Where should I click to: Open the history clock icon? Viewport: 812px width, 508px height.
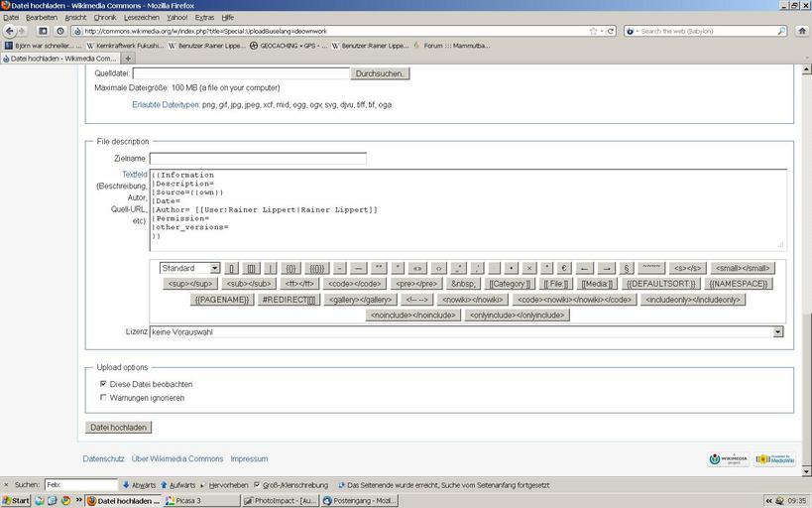60,31
